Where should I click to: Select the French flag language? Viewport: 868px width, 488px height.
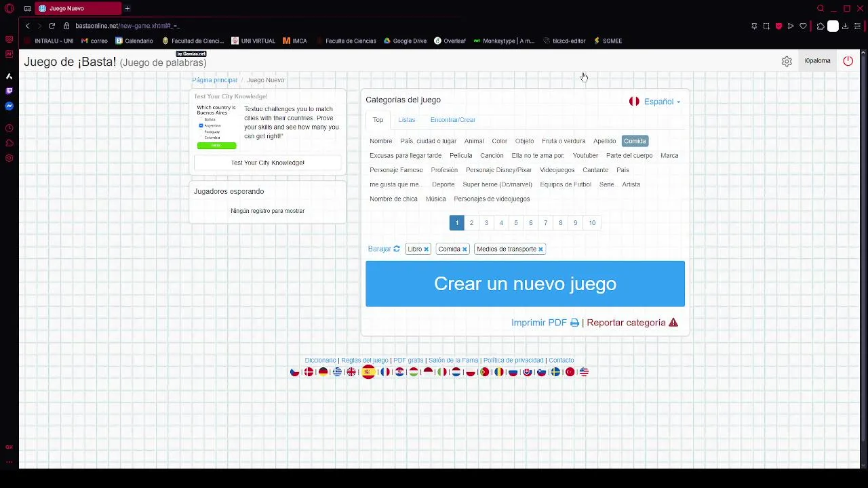coord(385,372)
